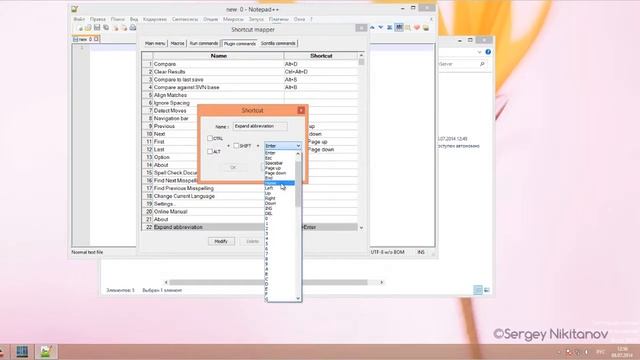The width and height of the screenshot is (640, 360).
Task: Click the Close All toolbar icon
Action: click(124, 28)
